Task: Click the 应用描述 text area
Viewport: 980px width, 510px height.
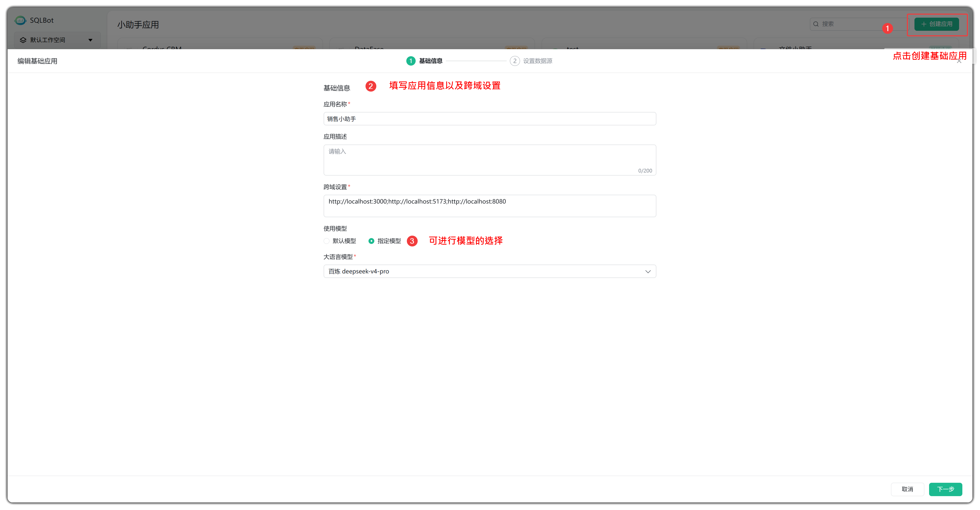Action: pos(489,160)
